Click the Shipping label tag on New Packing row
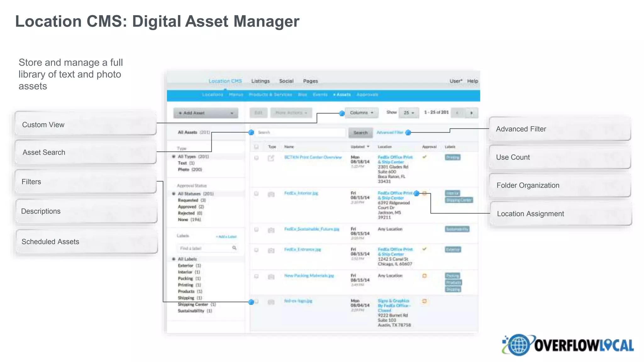 click(453, 289)
